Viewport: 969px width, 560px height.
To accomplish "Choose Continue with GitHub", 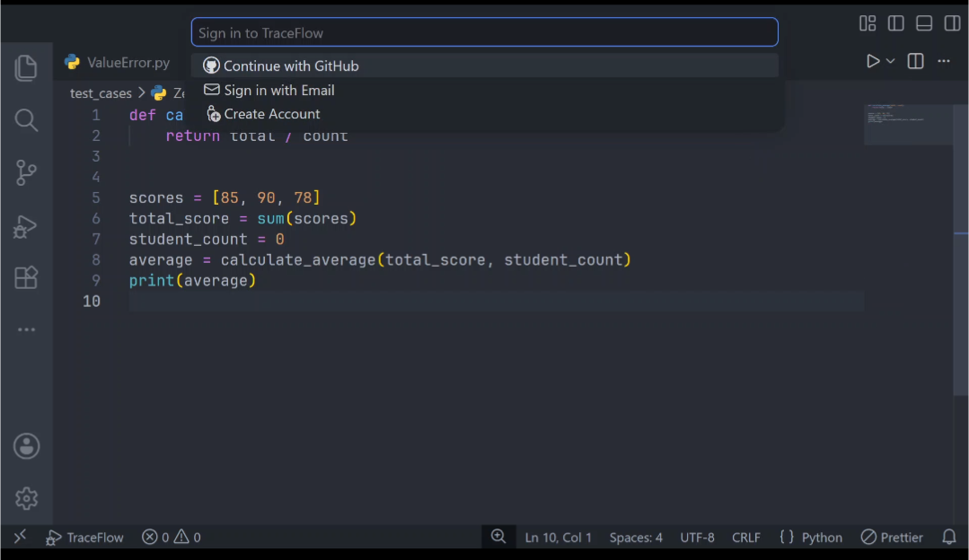I will coord(485,66).
